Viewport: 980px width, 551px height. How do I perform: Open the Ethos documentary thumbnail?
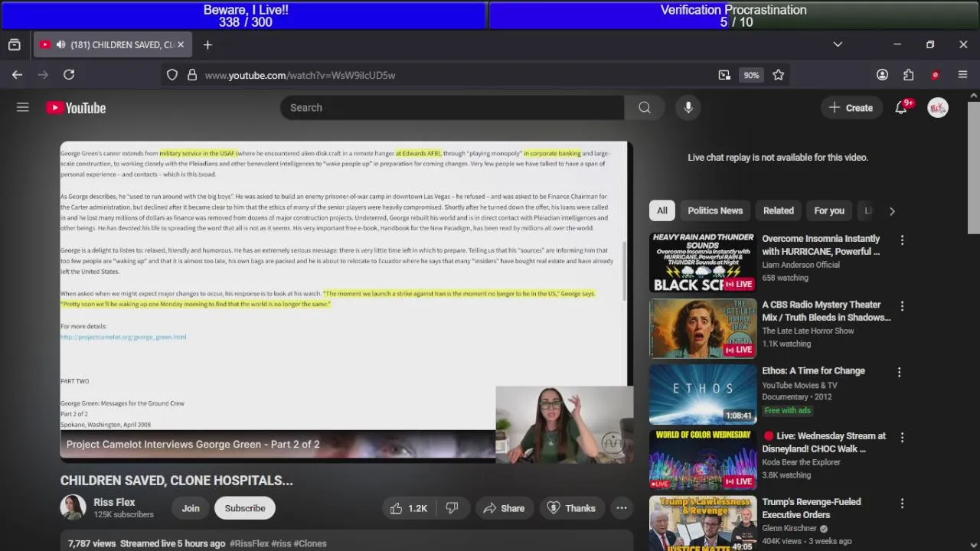(703, 394)
